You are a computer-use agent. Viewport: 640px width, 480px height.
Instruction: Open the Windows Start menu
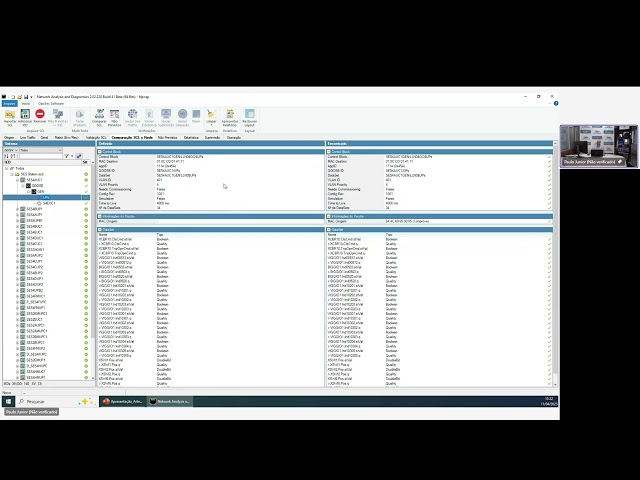click(8, 402)
